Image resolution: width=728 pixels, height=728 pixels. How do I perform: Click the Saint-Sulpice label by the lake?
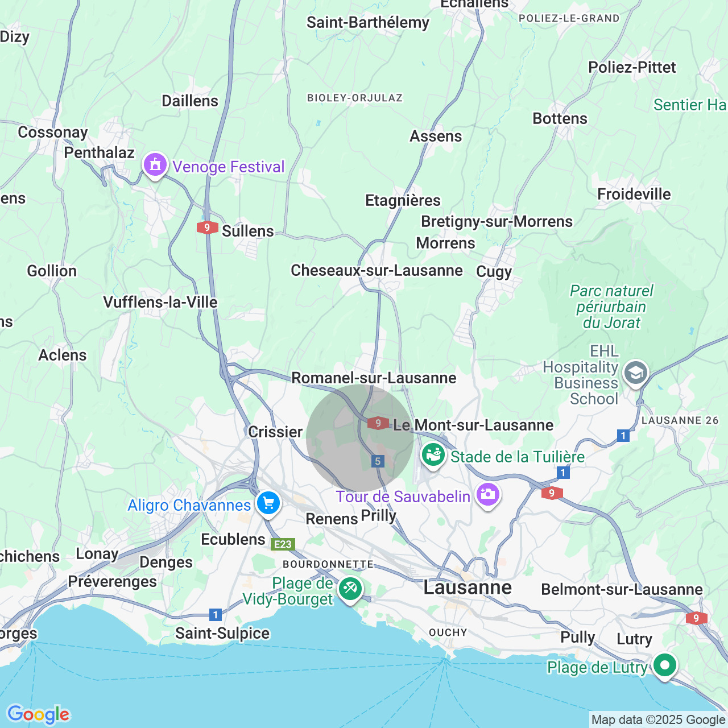pyautogui.click(x=222, y=633)
